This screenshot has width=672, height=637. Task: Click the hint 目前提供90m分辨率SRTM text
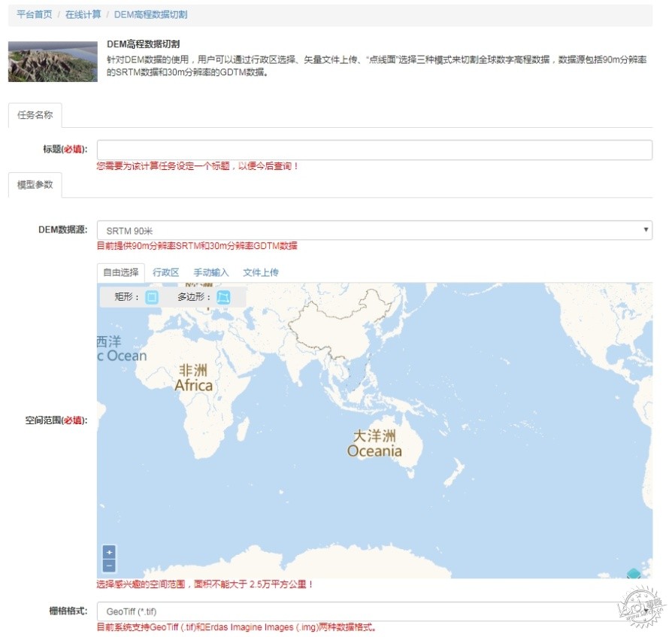pos(197,246)
